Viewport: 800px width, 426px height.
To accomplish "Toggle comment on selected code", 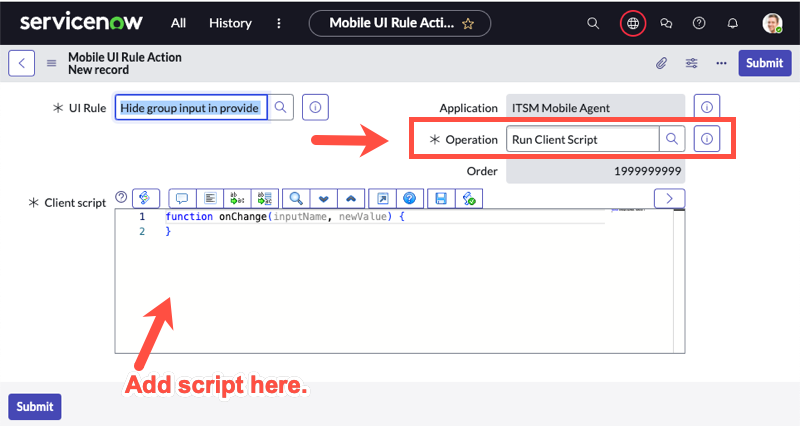I will pyautogui.click(x=182, y=198).
